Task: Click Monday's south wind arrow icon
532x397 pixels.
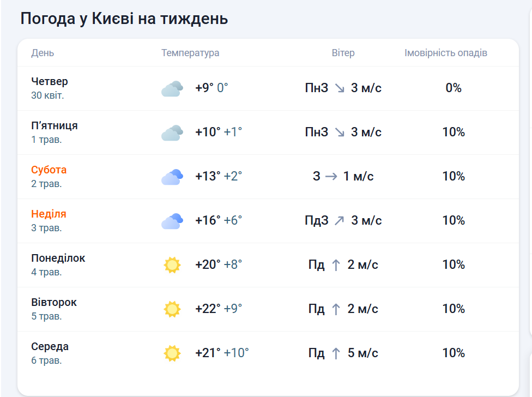Action: pos(336,265)
